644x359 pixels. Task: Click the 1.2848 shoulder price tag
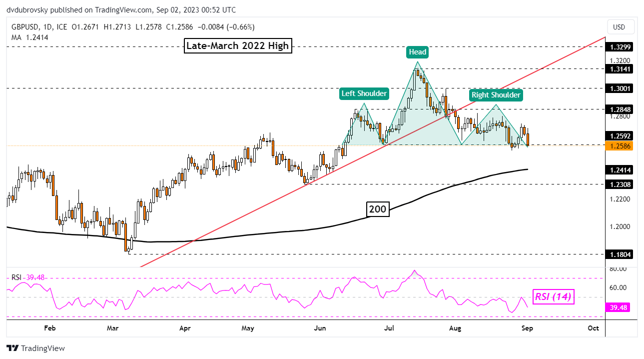[620, 109]
